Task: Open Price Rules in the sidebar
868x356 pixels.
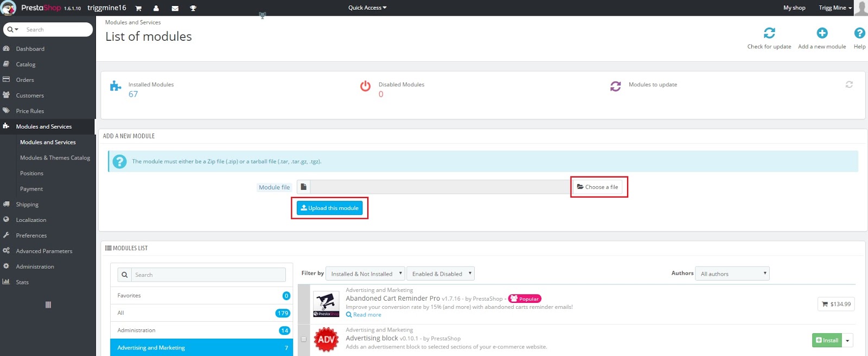Action: tap(30, 111)
